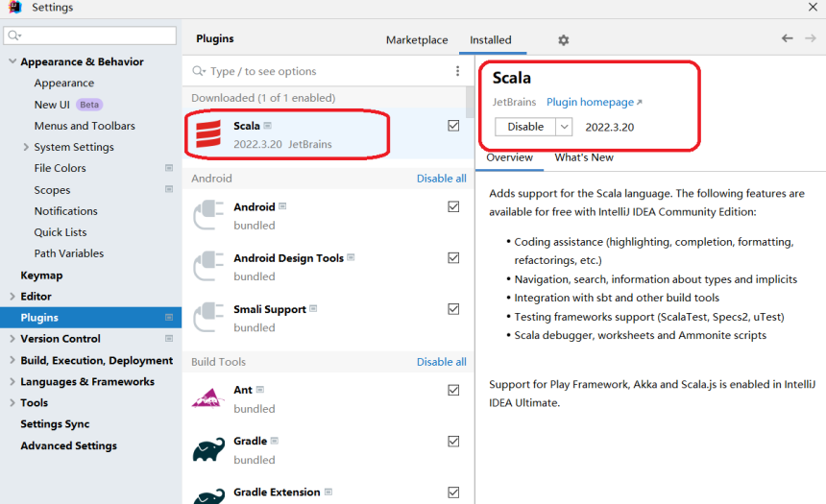The width and height of the screenshot is (826, 504).
Task: Open the Disable button dropdown arrow
Action: click(564, 127)
